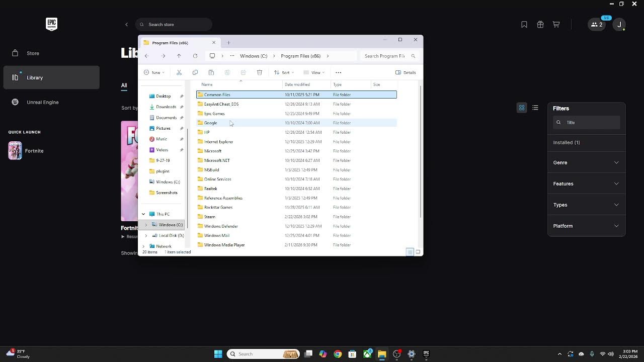
Task: Cut the selected item in File Explorer toolbar
Action: 179,72
